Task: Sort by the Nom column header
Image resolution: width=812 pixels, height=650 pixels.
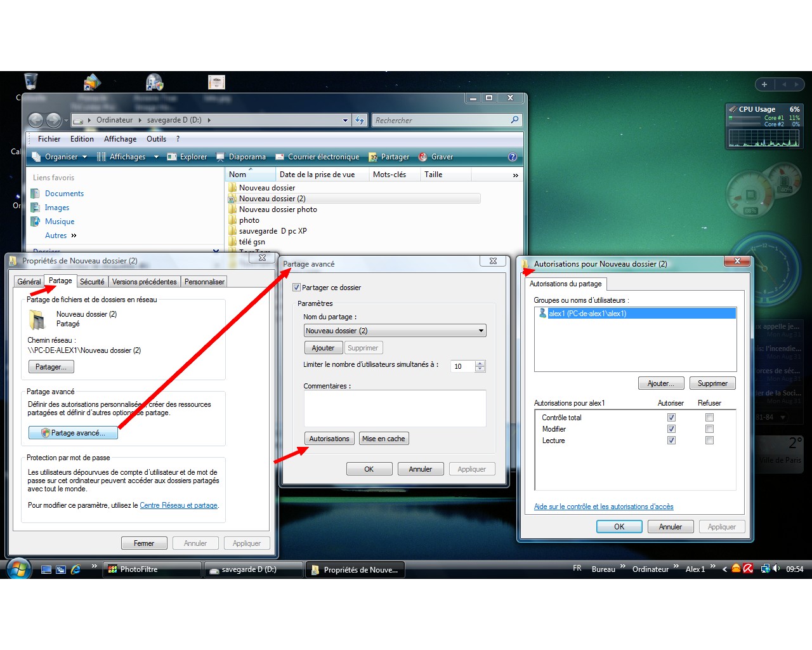Action: [251, 175]
